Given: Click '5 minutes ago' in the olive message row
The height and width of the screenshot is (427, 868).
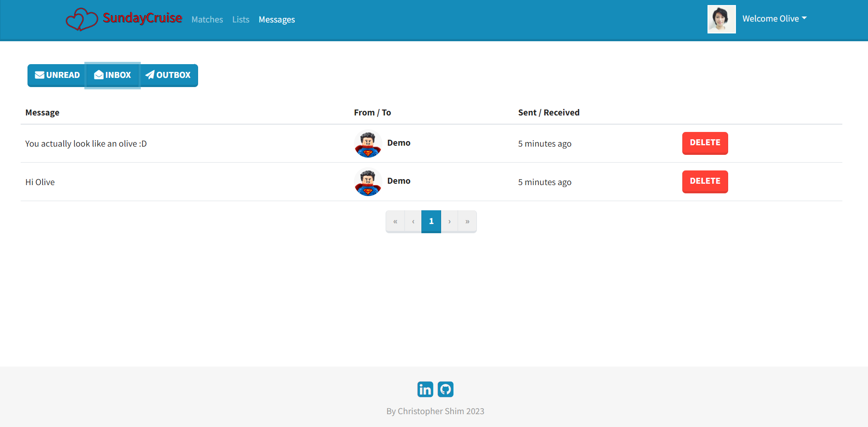Looking at the screenshot, I should coord(545,144).
